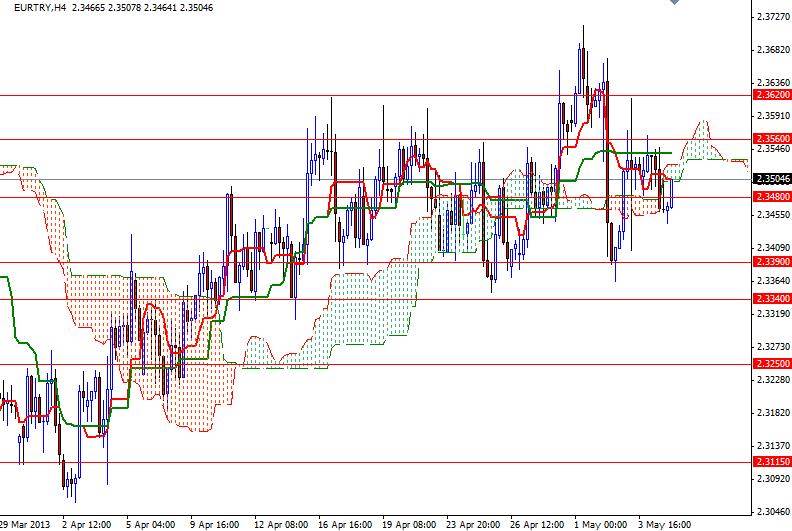Click the 2.32730 price axis value

pos(773,347)
